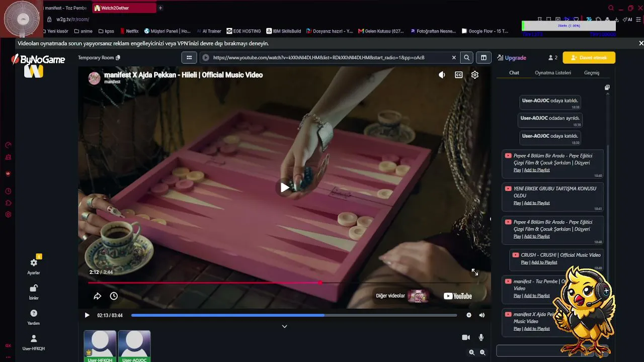Open the Gelen Kutusu Gmail bookmark
Screen dimensions: 644x362
[381, 31]
